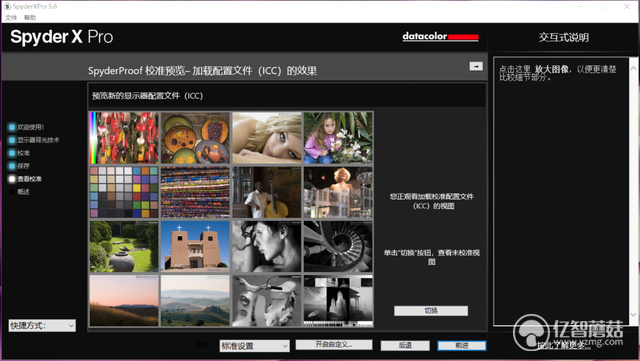This screenshot has height=361, width=640.
Task: Open the 快捷方式 dropdown
Action: tap(42, 325)
